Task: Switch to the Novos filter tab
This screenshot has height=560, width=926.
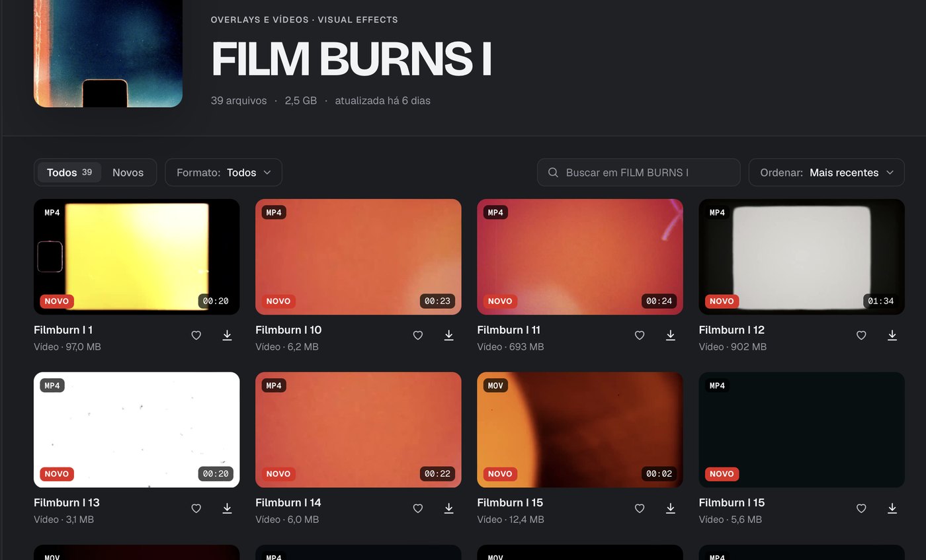Action: tap(128, 173)
